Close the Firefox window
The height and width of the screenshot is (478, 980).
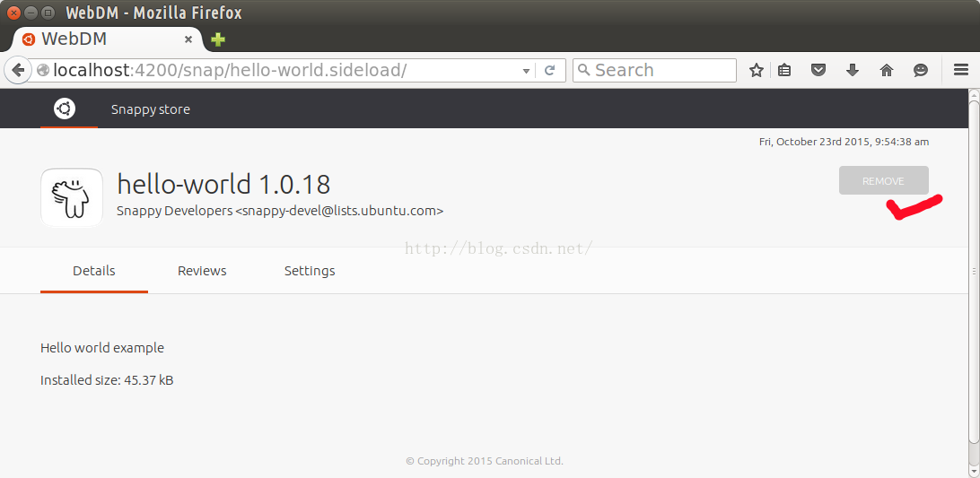click(13, 12)
